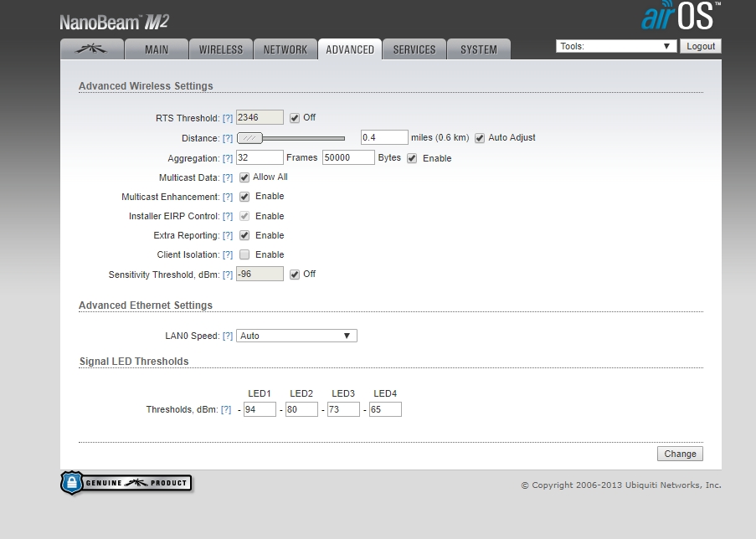Open help for Installer EIRP Control
The height and width of the screenshot is (539, 756).
(228, 216)
